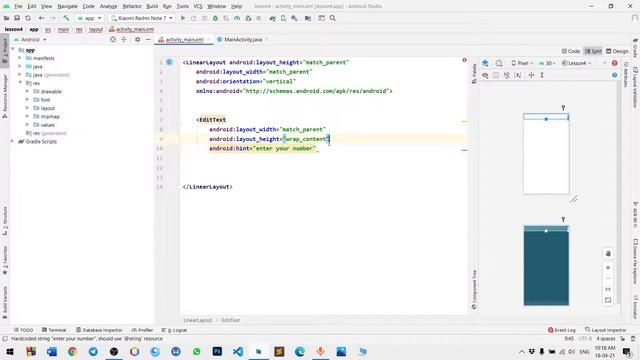Screen dimensions: 640x360
Task: Open the Pixel device preview dropdown
Action: (x=522, y=63)
